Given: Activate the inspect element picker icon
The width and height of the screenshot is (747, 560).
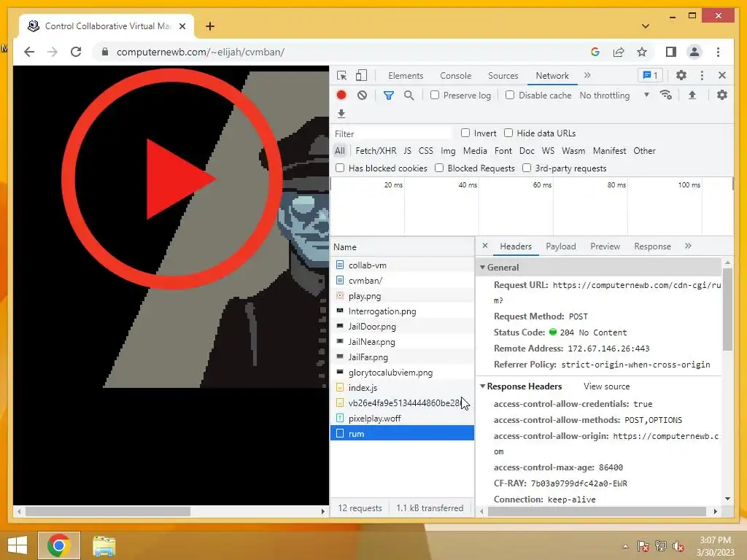Looking at the screenshot, I should pos(341,76).
